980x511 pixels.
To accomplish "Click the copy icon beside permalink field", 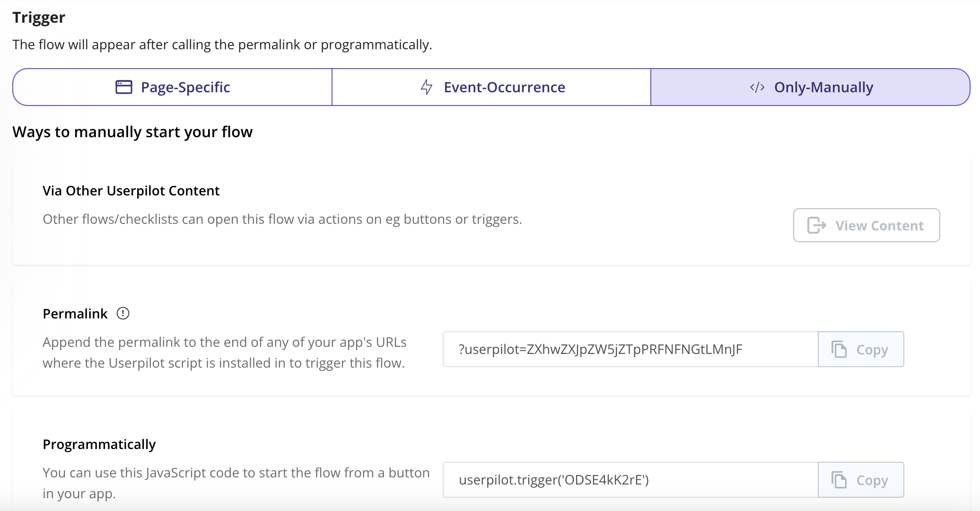I will [839, 349].
